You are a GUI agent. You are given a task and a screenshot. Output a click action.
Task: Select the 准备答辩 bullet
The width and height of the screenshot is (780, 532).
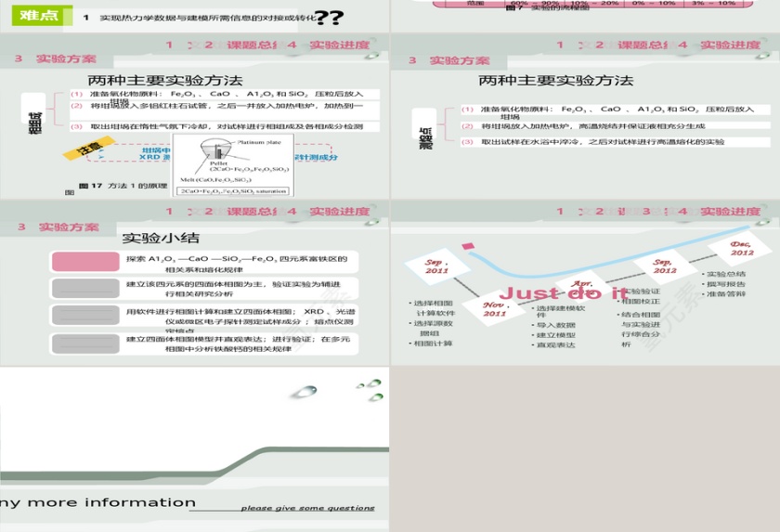(723, 293)
